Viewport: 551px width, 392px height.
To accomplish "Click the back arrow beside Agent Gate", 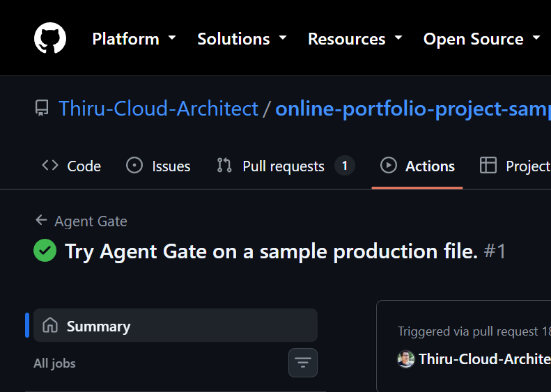I will coord(42,220).
